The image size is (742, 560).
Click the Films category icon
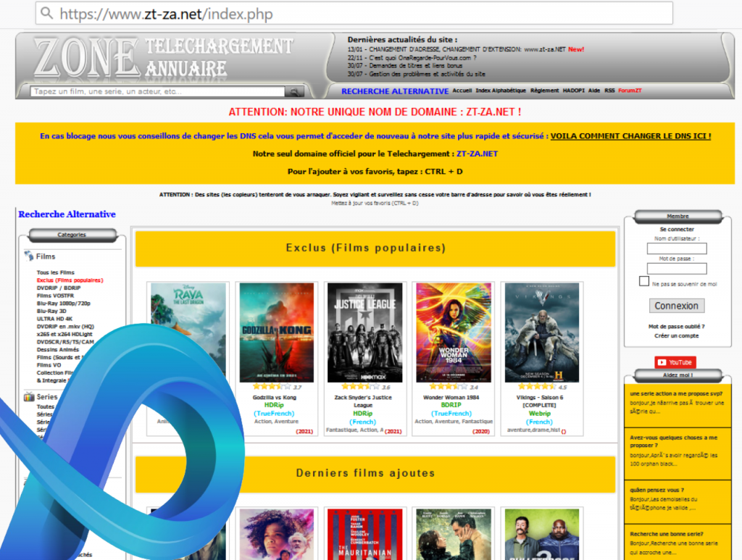click(x=29, y=256)
